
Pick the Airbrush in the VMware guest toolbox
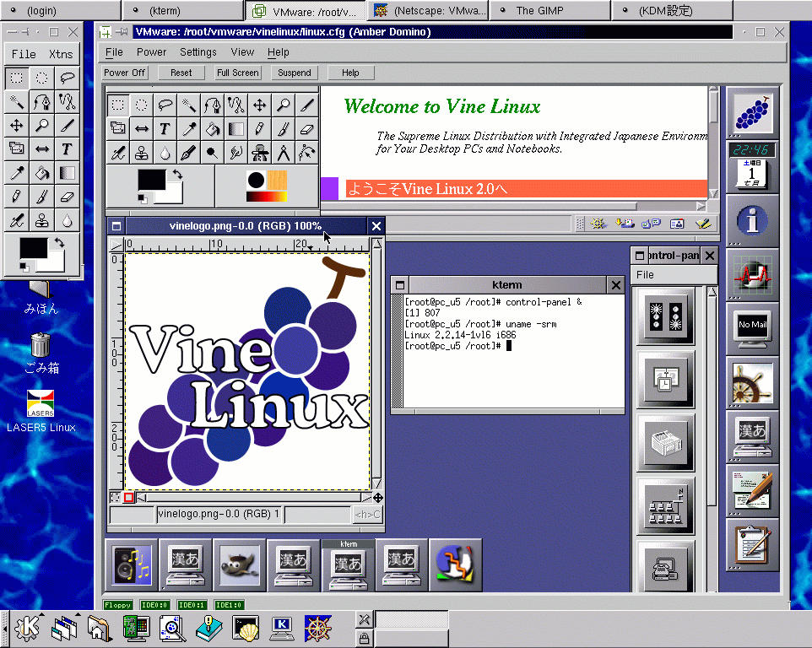118,153
